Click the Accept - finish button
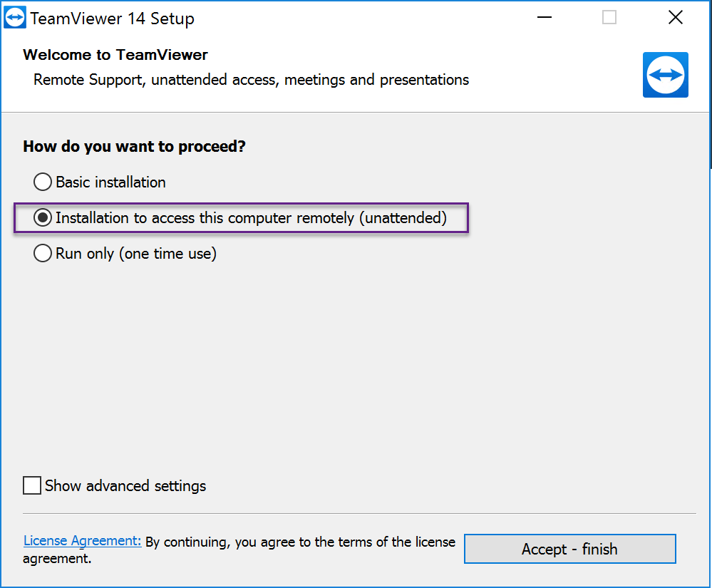 [570, 549]
